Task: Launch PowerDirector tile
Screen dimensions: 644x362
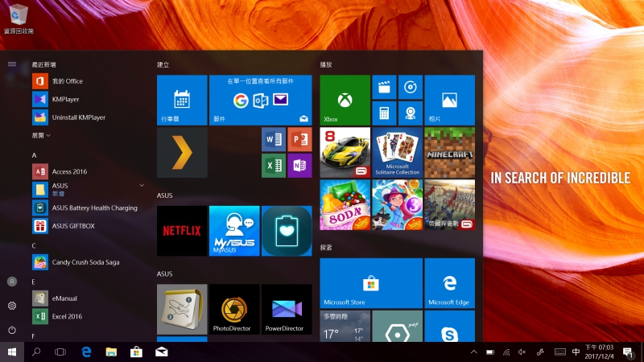Action: click(x=287, y=309)
